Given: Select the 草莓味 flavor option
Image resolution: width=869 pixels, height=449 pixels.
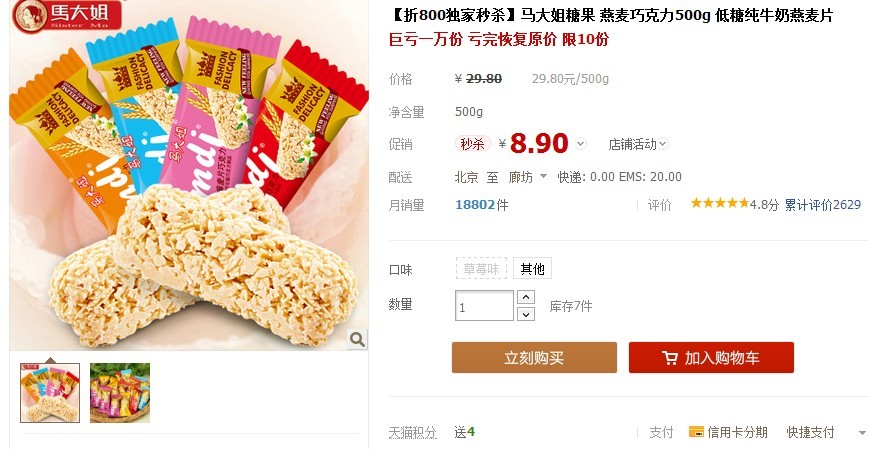Looking at the screenshot, I should [x=482, y=269].
